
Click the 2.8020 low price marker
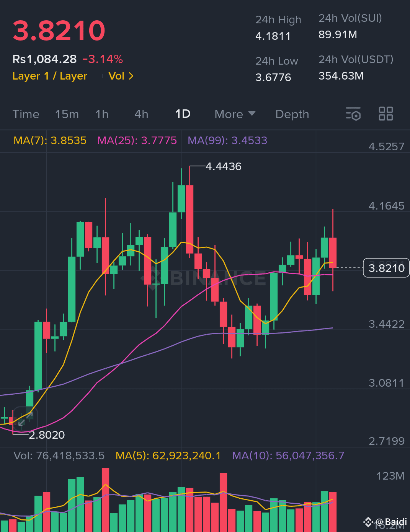pos(47,435)
